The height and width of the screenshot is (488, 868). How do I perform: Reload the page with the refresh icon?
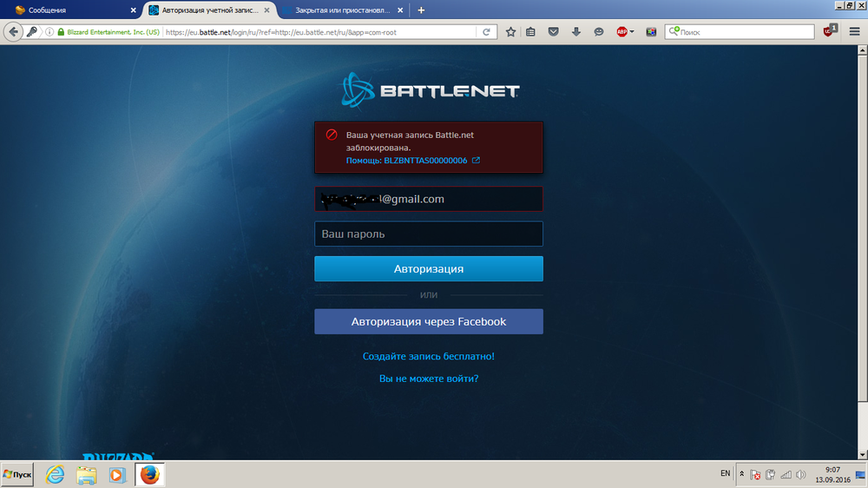[486, 32]
